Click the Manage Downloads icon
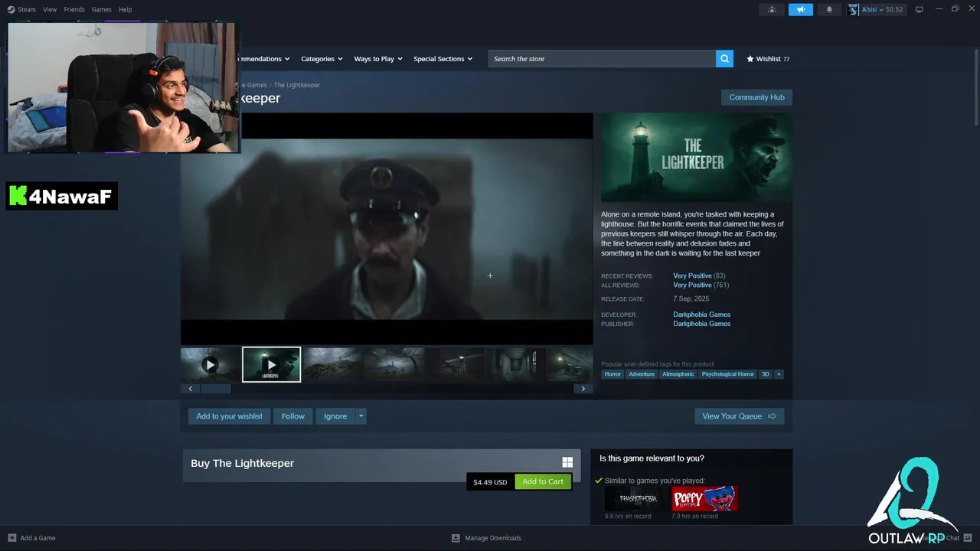Screen dimensions: 980x551 456,538
